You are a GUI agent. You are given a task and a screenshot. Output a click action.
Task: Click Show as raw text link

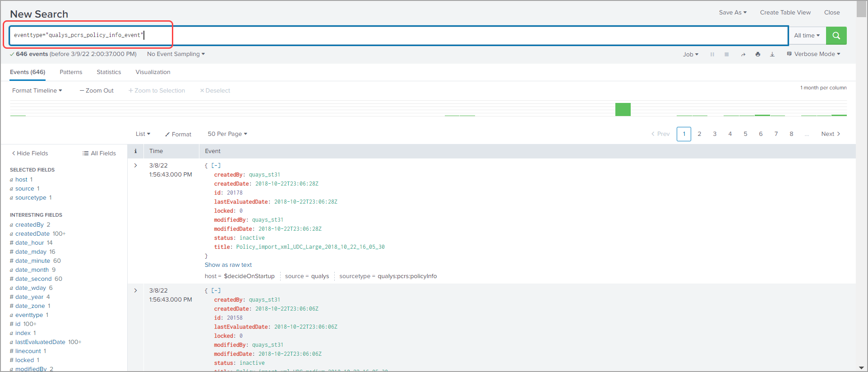pyautogui.click(x=228, y=265)
